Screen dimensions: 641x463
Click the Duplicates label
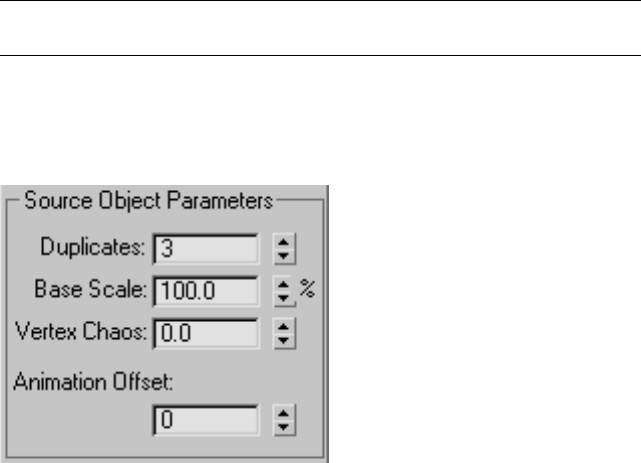tap(94, 246)
